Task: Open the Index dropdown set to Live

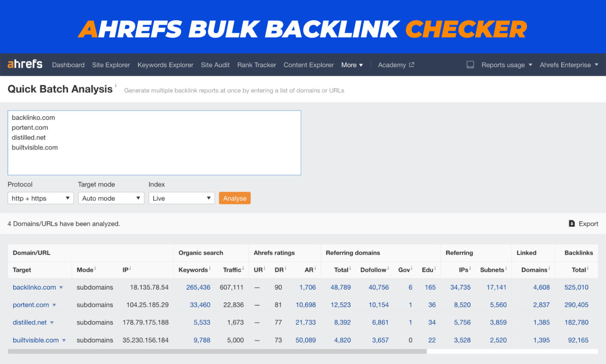Action: point(181,198)
